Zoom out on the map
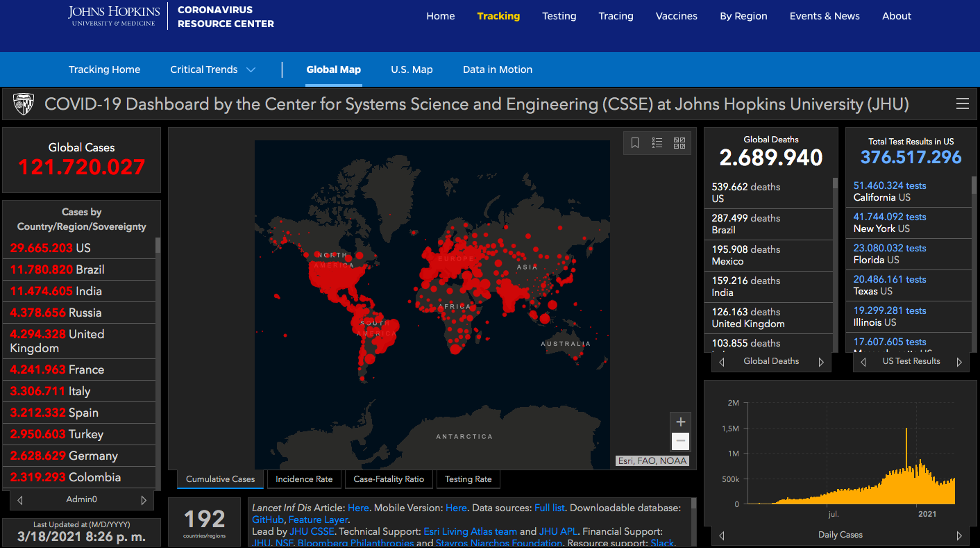The width and height of the screenshot is (980, 548). (x=680, y=441)
